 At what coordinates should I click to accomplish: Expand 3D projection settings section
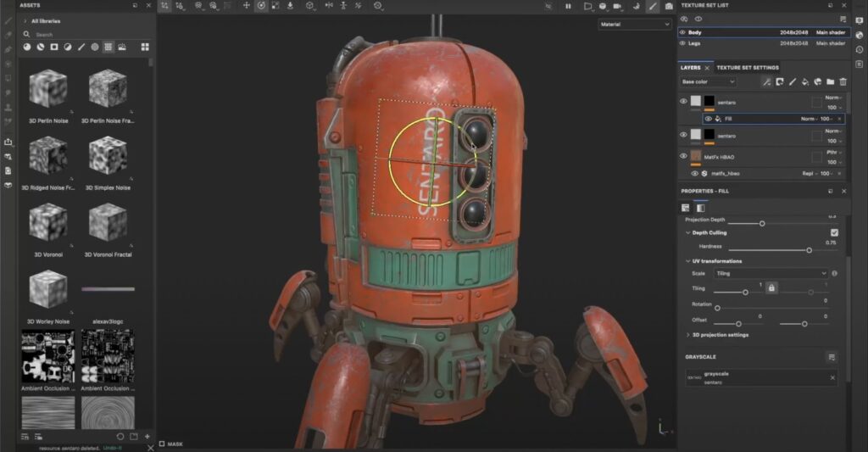click(688, 335)
